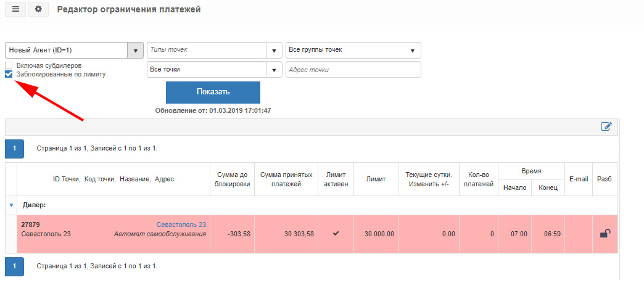The width and height of the screenshot is (644, 301).
Task: Uncheck Заблокированные по лимиту checkbox
Action: (9, 75)
